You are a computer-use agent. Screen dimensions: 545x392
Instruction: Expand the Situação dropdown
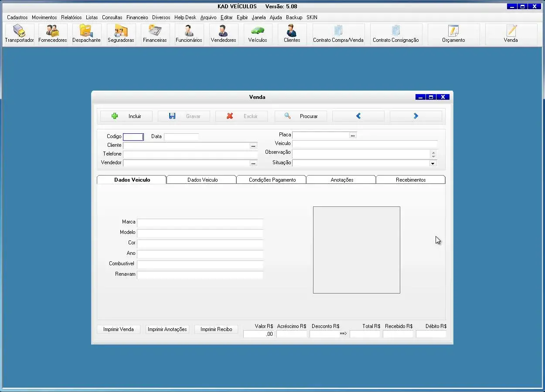click(433, 163)
